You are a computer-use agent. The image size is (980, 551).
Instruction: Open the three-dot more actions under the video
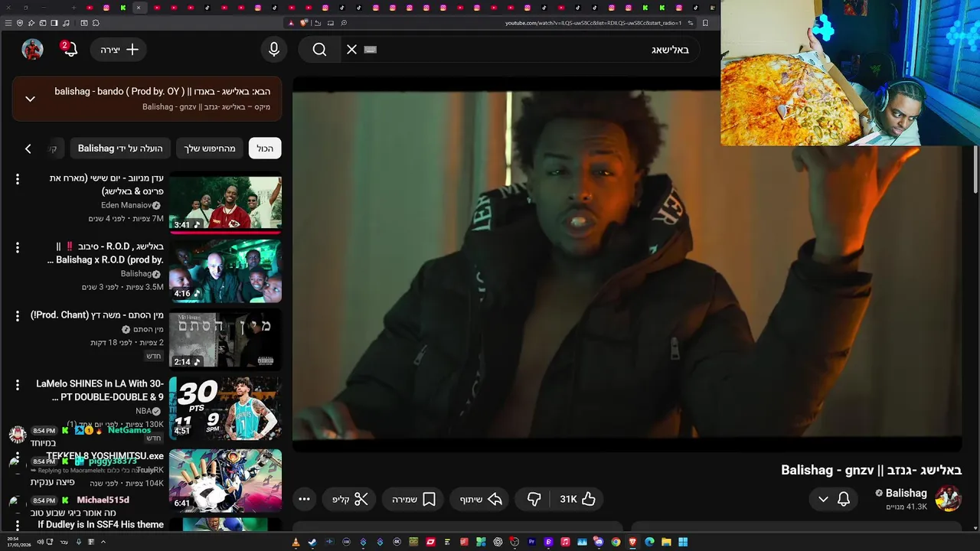[304, 499]
